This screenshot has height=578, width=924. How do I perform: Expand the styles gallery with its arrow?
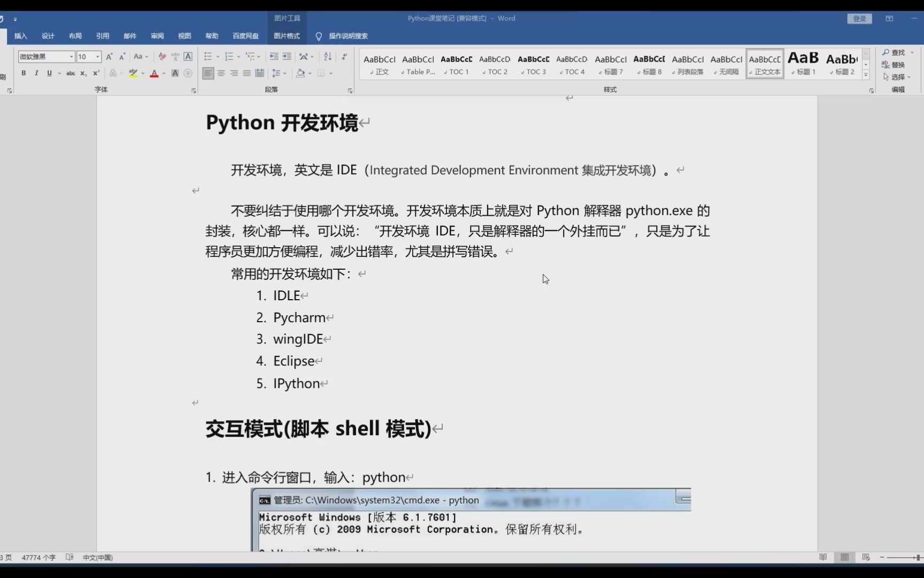pos(866,75)
